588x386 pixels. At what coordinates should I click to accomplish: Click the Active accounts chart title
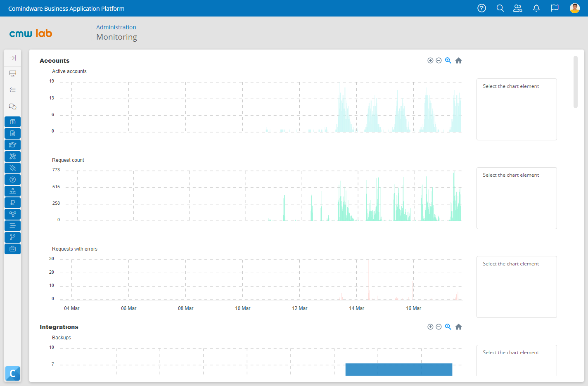tap(69, 71)
